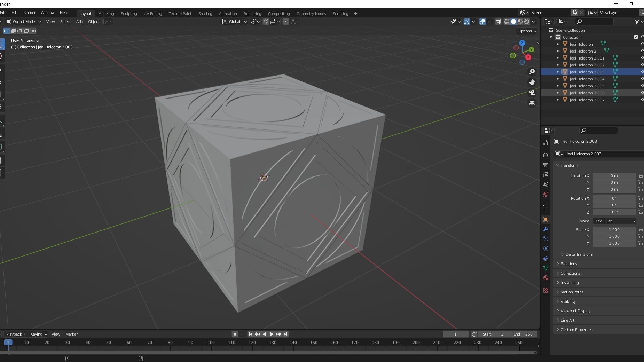
Task: Jump to the timeline end frame
Action: (285, 334)
